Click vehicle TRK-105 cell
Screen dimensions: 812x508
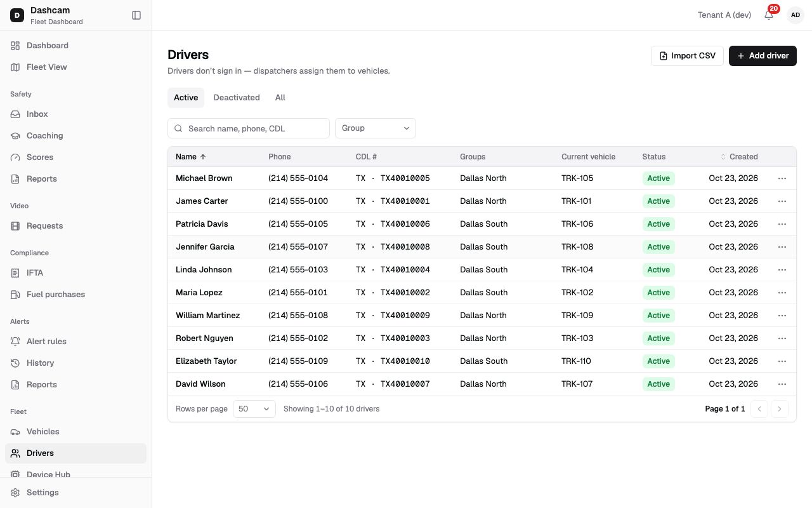(577, 178)
